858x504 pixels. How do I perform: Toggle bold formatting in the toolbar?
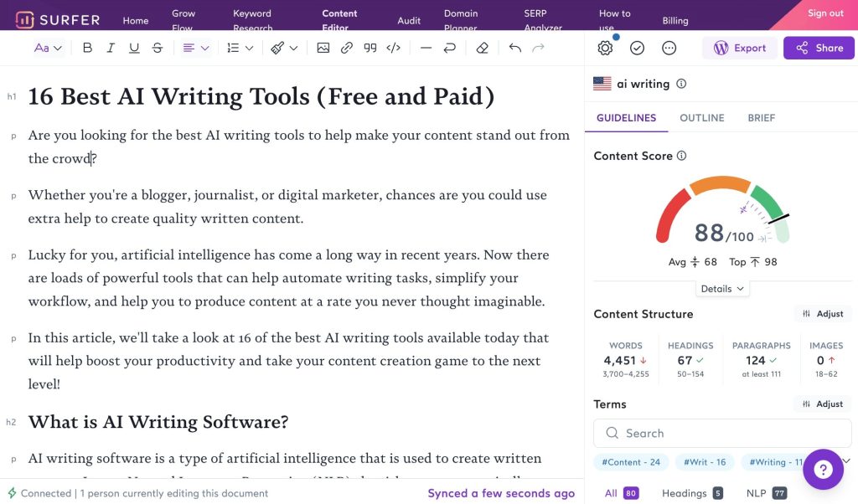point(86,48)
